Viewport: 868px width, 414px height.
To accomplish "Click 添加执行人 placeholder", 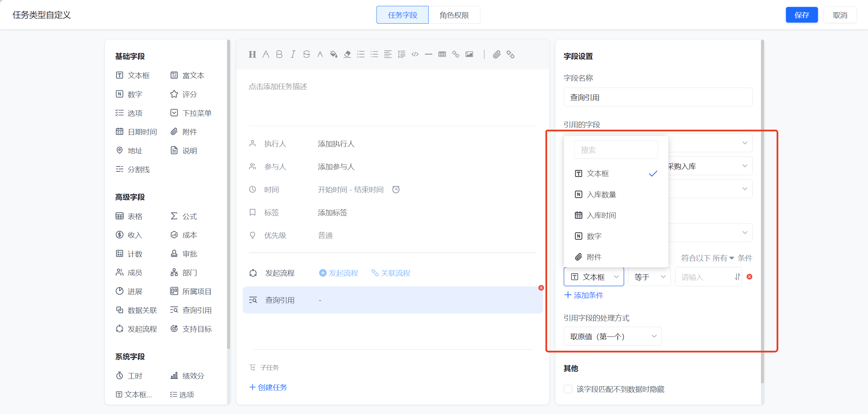I will tap(336, 144).
